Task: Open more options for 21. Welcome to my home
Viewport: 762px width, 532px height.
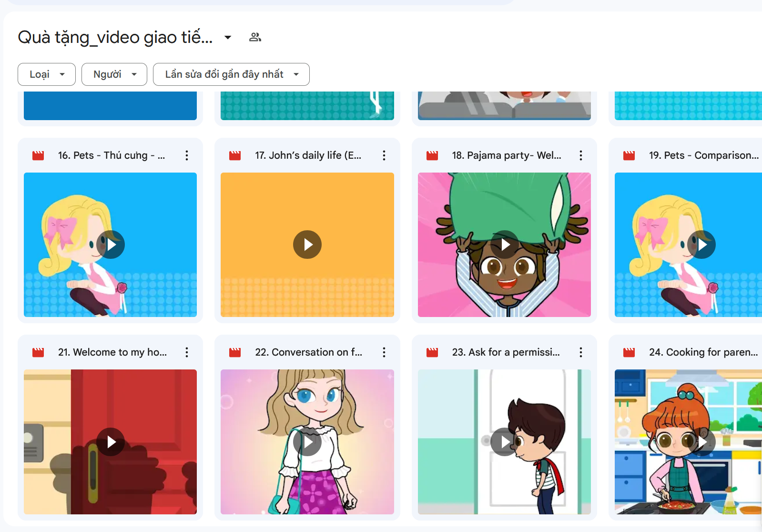Action: pyautogui.click(x=187, y=352)
